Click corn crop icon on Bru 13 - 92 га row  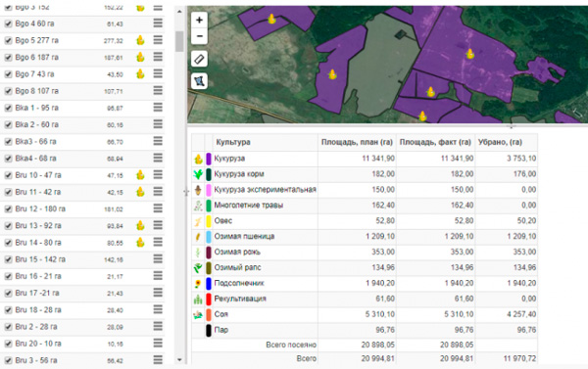[140, 225]
